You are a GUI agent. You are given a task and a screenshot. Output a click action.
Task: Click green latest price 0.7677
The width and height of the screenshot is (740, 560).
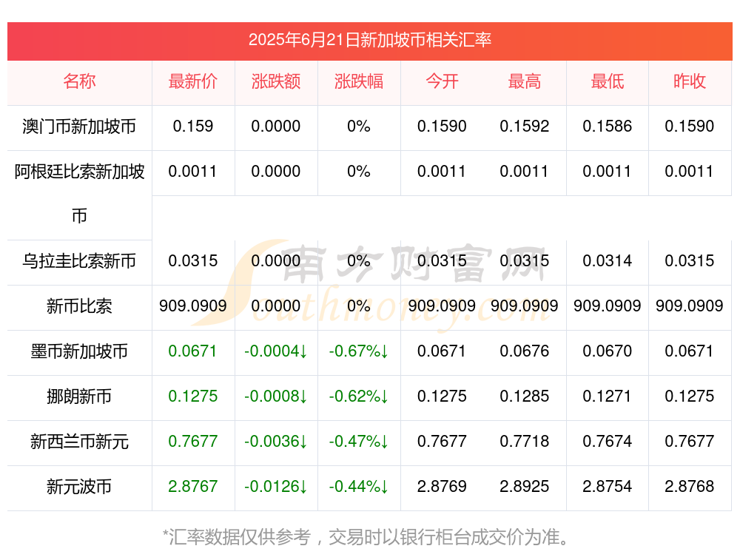193,441
